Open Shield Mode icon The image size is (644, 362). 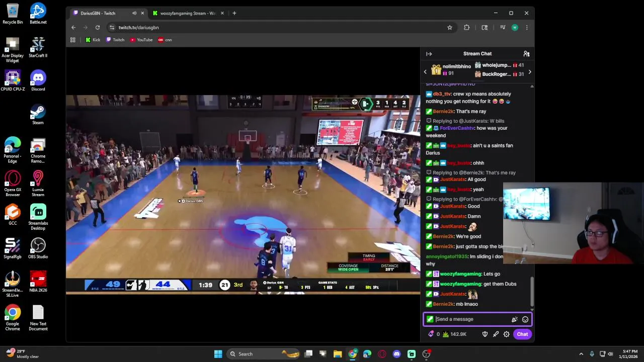[485, 334]
